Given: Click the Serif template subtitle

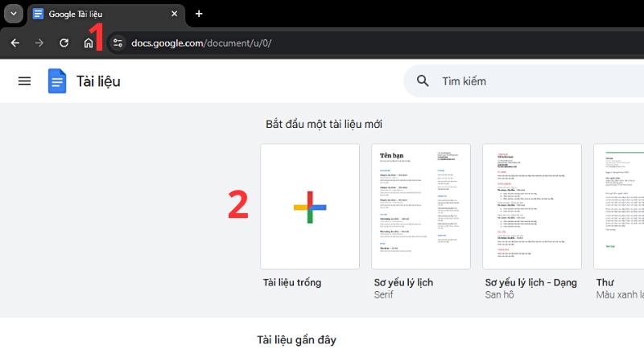Looking at the screenshot, I should pyautogui.click(x=384, y=294).
